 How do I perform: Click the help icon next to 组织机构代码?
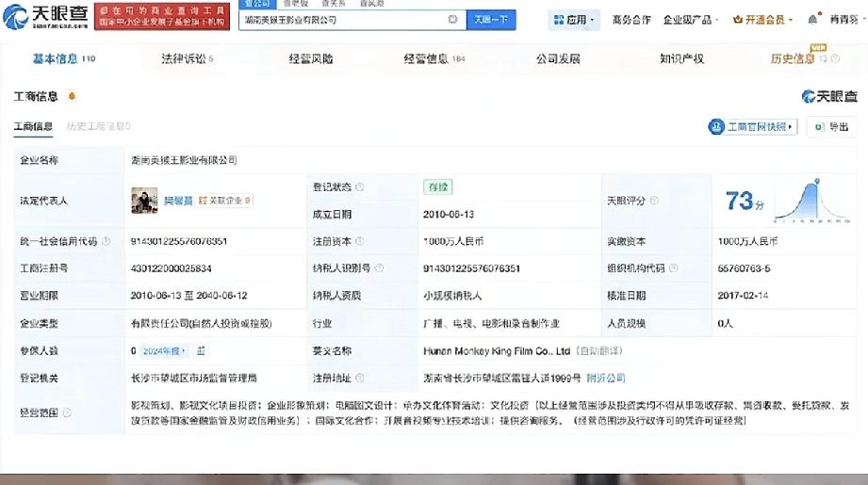click(x=673, y=268)
